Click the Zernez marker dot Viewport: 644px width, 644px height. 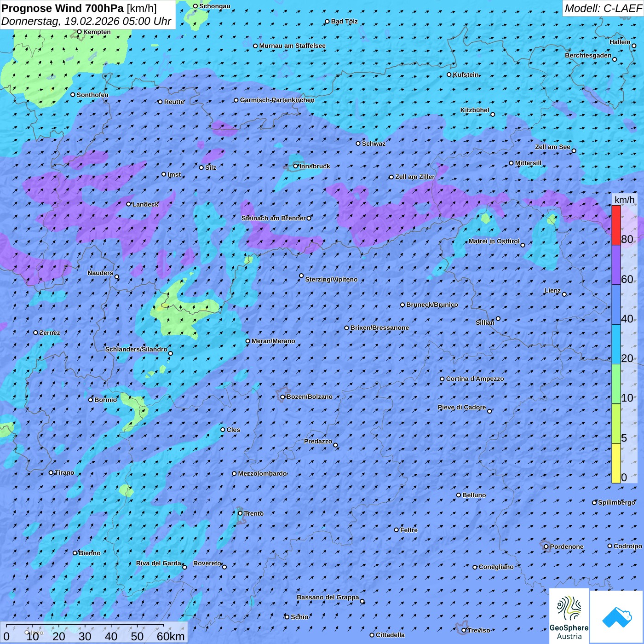point(35,333)
